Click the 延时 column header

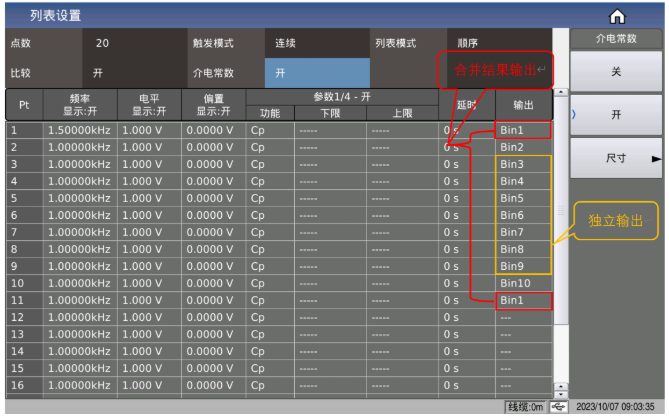click(467, 105)
